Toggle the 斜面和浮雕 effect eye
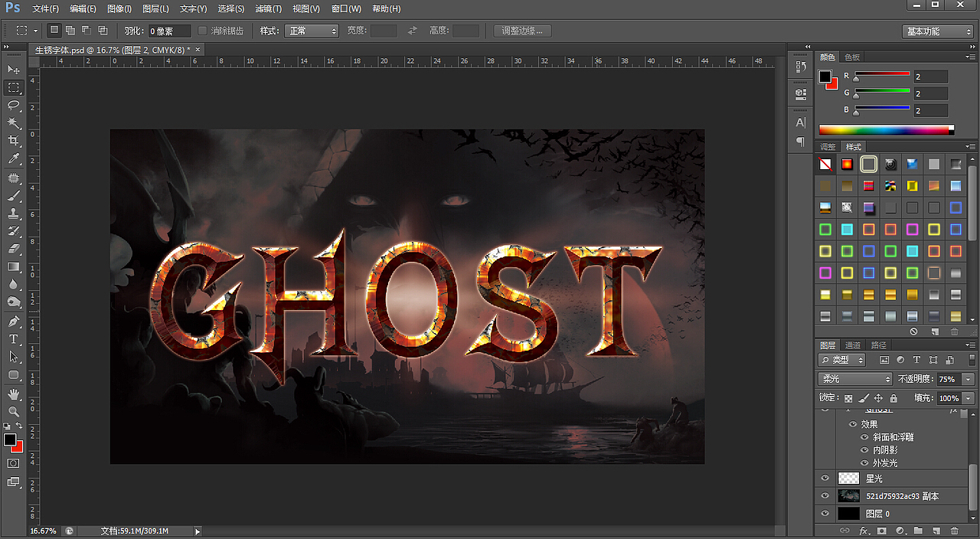 click(x=865, y=437)
